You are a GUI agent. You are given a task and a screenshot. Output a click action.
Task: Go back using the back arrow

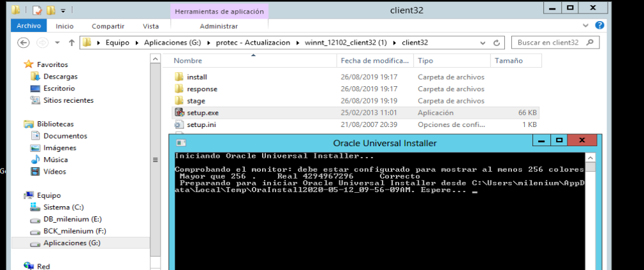click(x=24, y=43)
